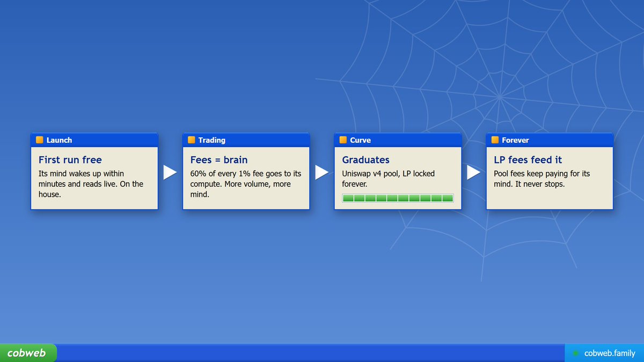Select the "Uniswap v4 pool, LP locked forever." text
Viewport: 644px width, 362px height.
coord(389,179)
